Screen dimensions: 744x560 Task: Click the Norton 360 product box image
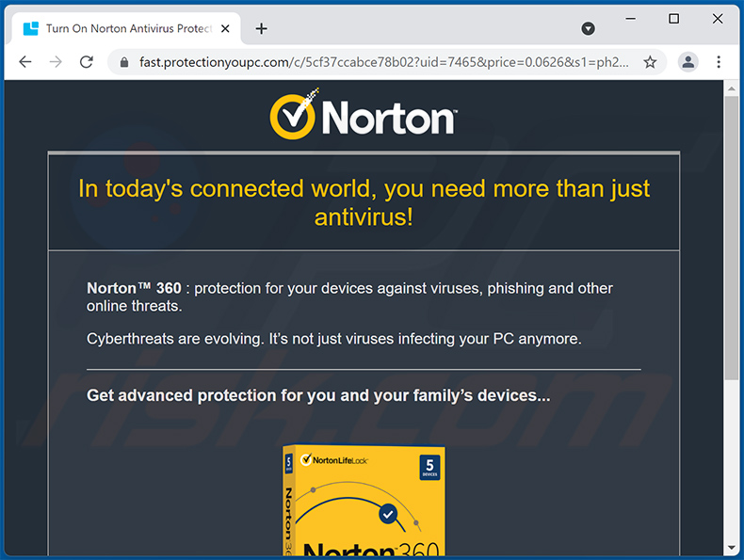coord(364,500)
